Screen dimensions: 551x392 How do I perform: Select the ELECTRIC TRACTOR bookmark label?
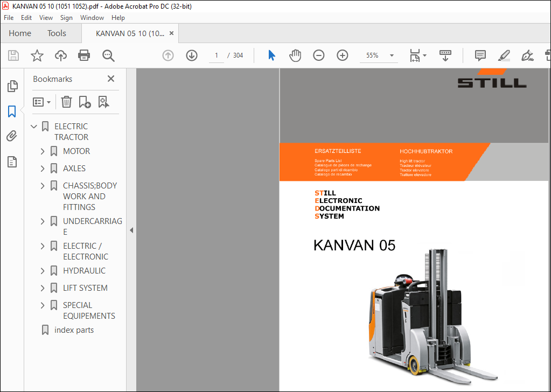[71, 132]
